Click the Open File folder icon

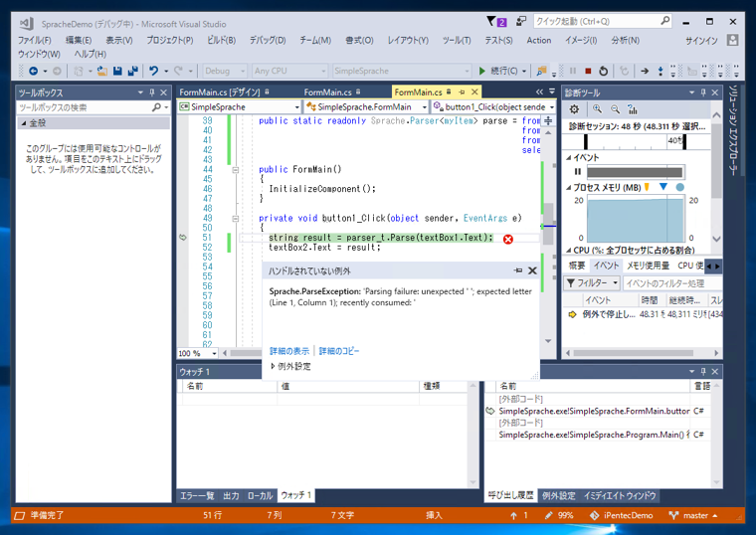pyautogui.click(x=101, y=71)
